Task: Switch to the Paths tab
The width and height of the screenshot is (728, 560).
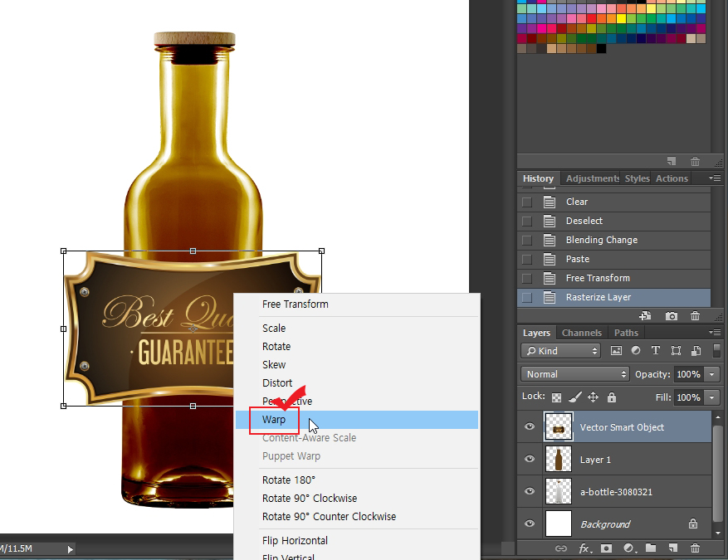Action: (x=626, y=333)
